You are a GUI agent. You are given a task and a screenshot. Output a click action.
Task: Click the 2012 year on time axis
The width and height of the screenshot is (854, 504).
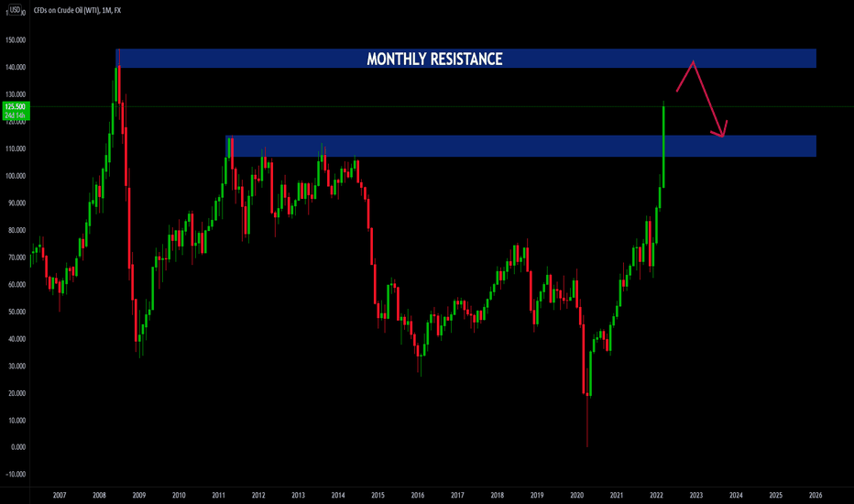(x=258, y=495)
